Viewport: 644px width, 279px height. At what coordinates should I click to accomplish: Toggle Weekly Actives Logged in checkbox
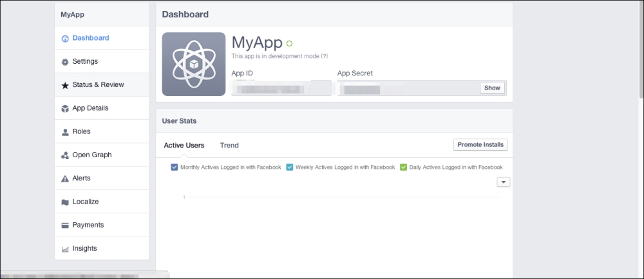coord(290,168)
